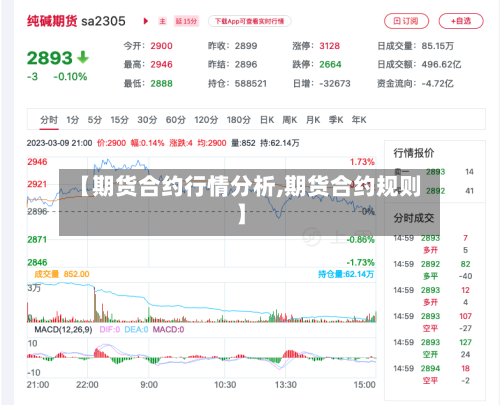Image resolution: width=500 pixels, height=405 pixels.
Task: Click the 下载App可查看实时行情 button
Action: coord(250,21)
